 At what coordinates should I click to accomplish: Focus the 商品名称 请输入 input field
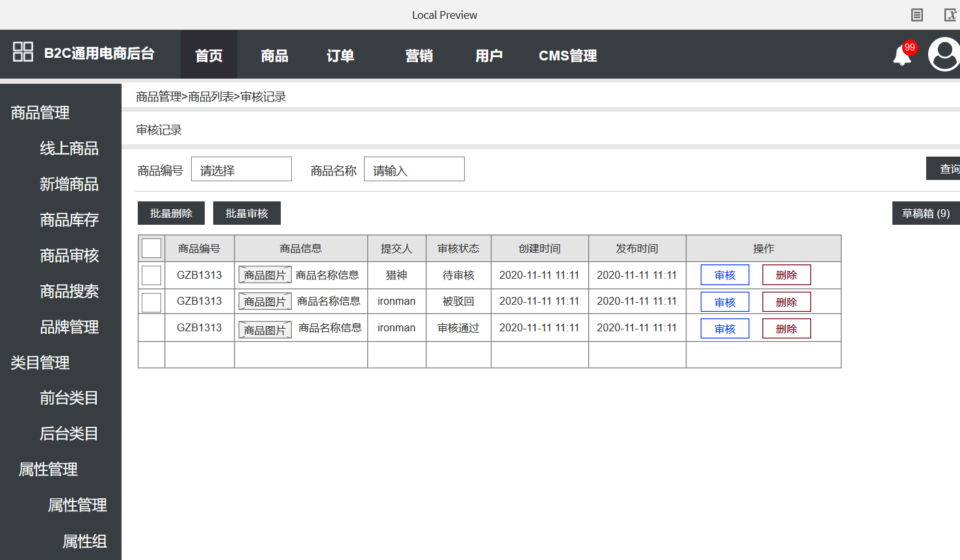coord(414,169)
